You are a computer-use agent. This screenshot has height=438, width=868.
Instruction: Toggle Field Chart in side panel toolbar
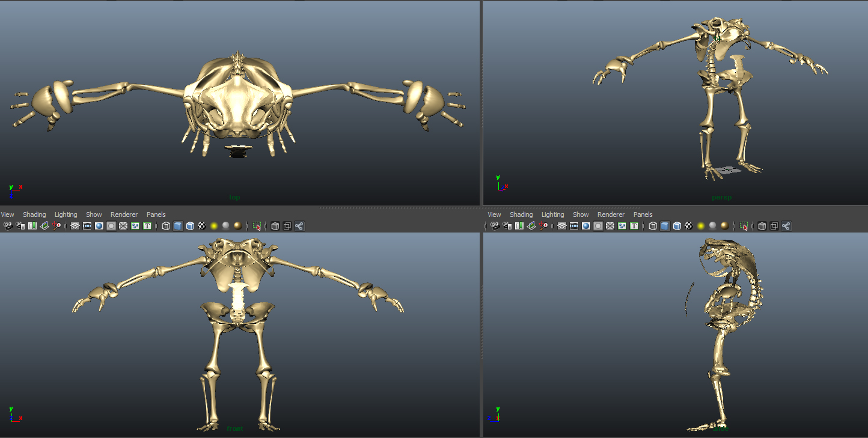[x=610, y=226]
